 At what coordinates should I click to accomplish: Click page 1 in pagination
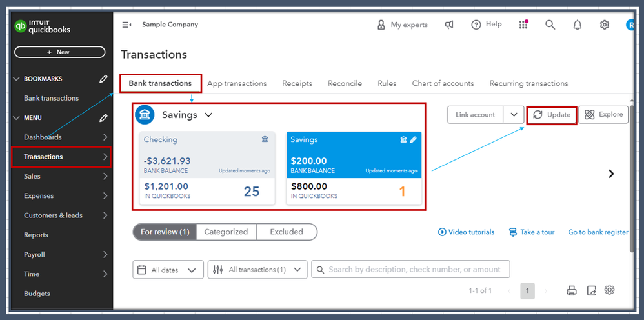pos(527,291)
